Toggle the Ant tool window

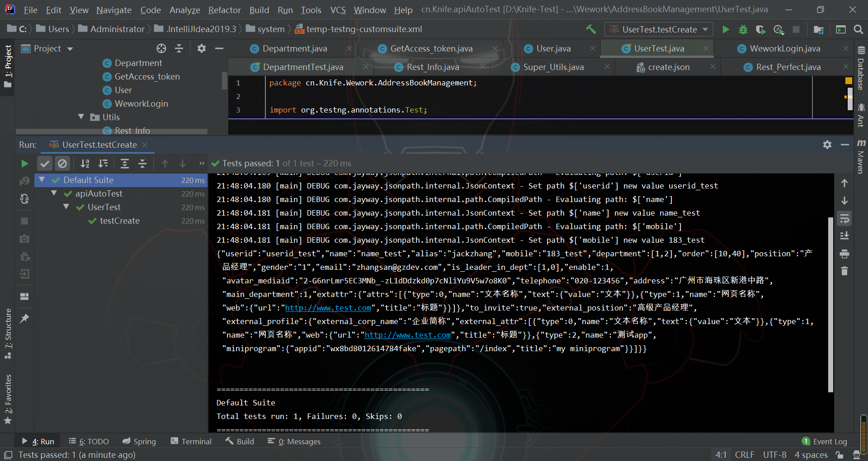[861, 115]
